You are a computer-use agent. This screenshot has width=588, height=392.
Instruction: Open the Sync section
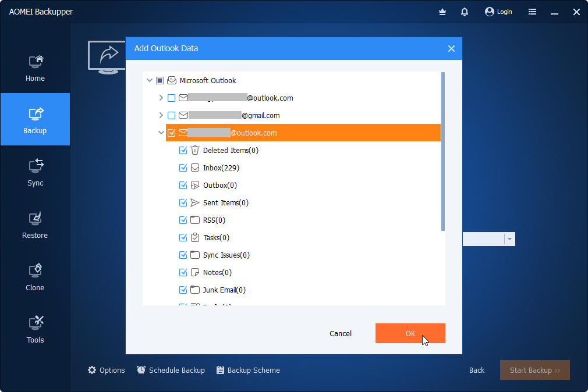coord(35,172)
